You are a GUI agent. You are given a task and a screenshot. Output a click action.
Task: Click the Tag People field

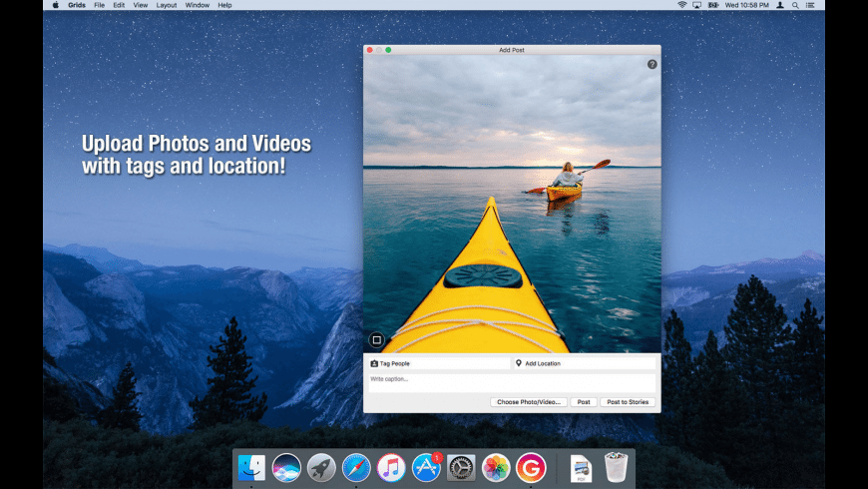pyautogui.click(x=439, y=363)
